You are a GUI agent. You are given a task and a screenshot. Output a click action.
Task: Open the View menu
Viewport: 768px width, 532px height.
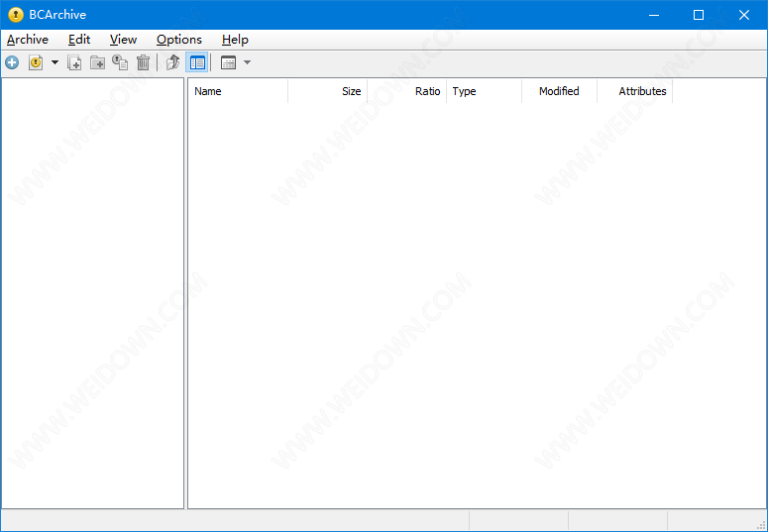(123, 40)
